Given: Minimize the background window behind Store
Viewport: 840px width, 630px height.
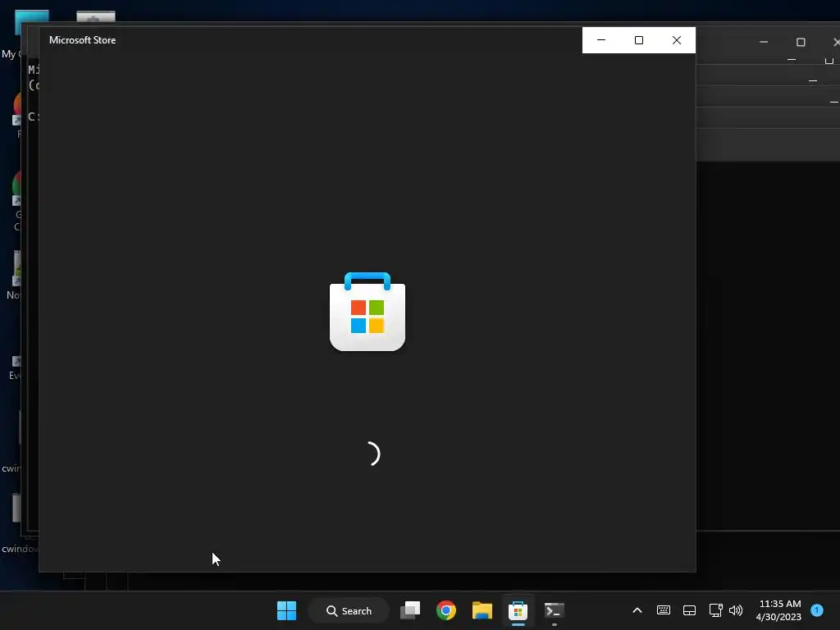Looking at the screenshot, I should [x=764, y=42].
